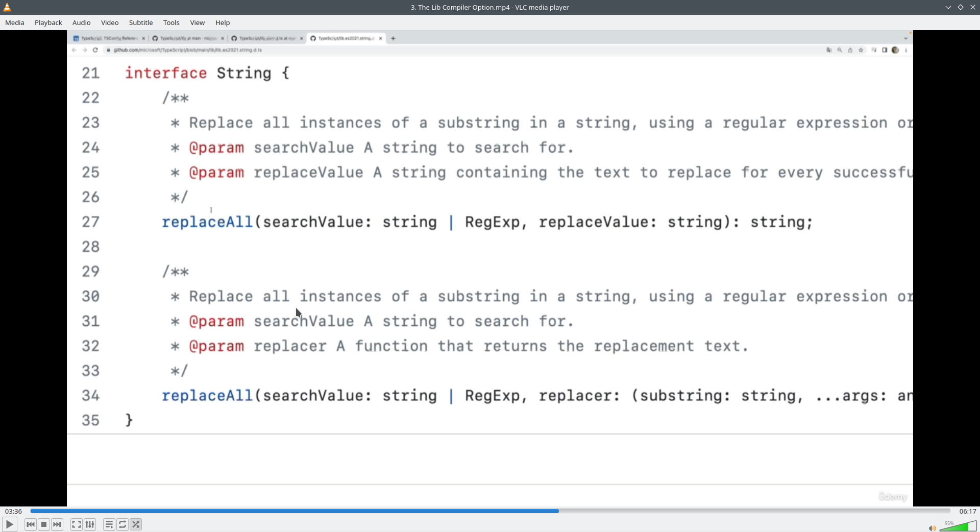Open the Playback menu
Image resolution: width=980 pixels, height=532 pixels.
pyautogui.click(x=48, y=22)
